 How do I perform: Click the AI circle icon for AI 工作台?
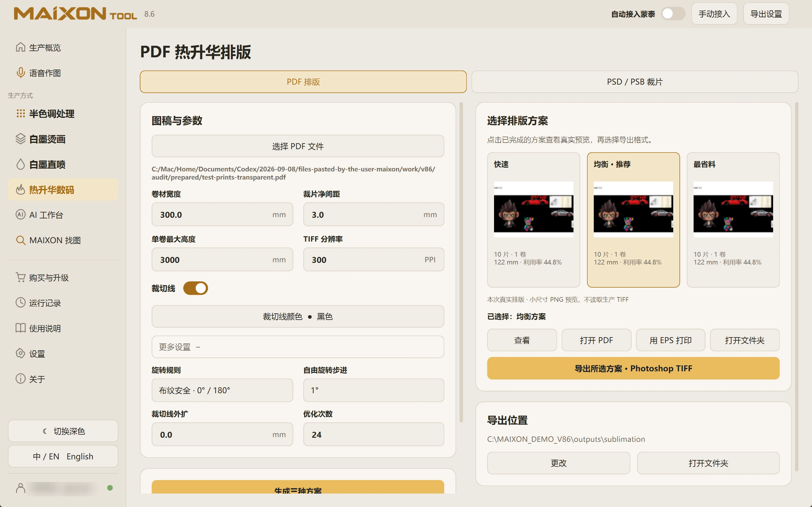[x=20, y=215]
